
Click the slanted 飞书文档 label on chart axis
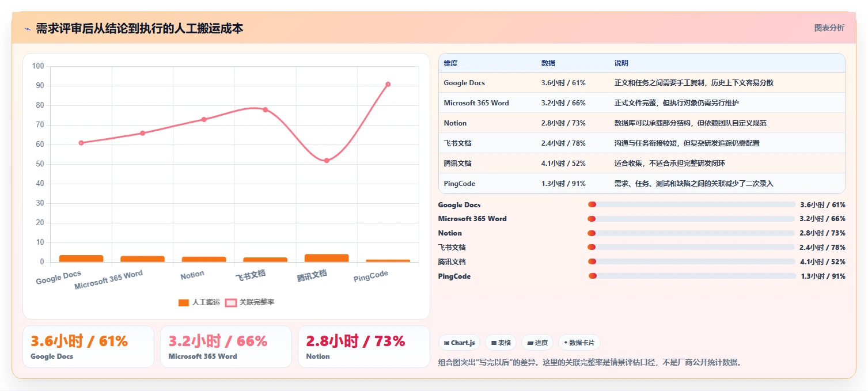click(251, 275)
